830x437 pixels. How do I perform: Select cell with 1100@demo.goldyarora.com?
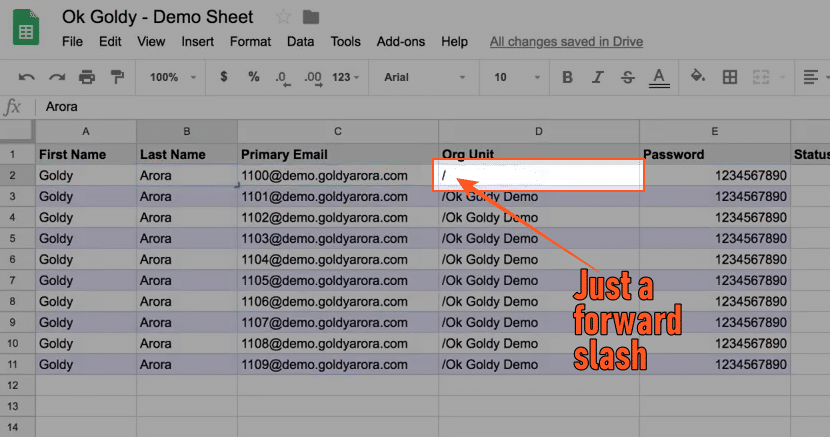point(338,176)
